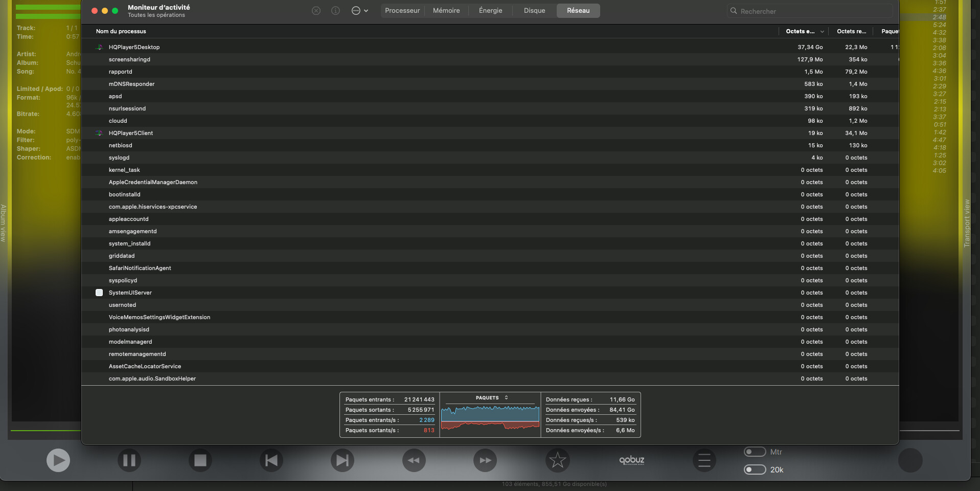Click the network packets activity graph

(490, 418)
